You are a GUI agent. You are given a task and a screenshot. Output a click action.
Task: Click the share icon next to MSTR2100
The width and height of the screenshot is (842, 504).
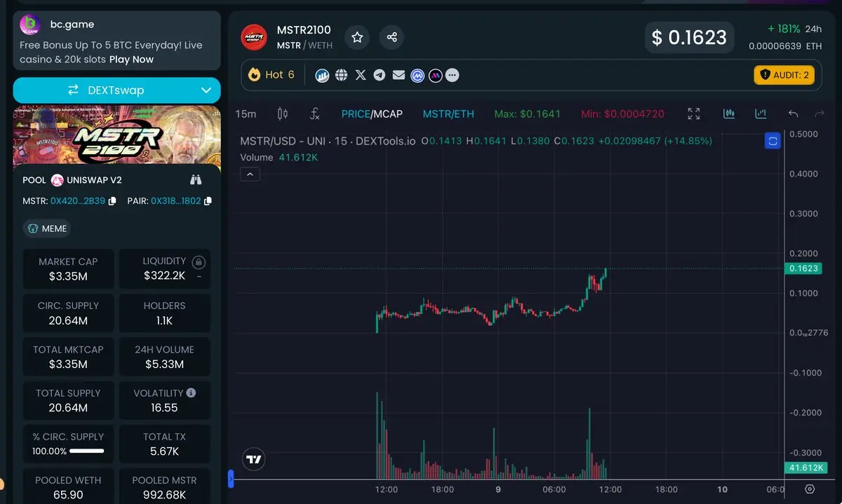[x=392, y=37]
